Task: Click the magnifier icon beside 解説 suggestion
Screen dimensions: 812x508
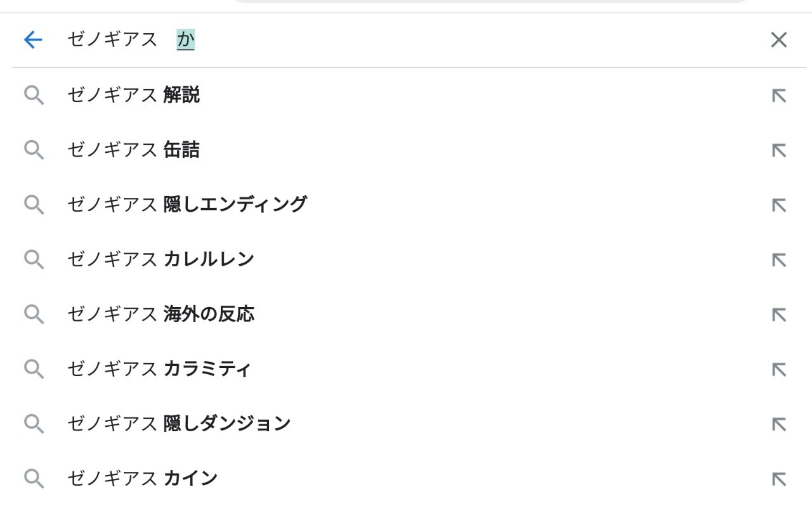Action: pos(34,96)
